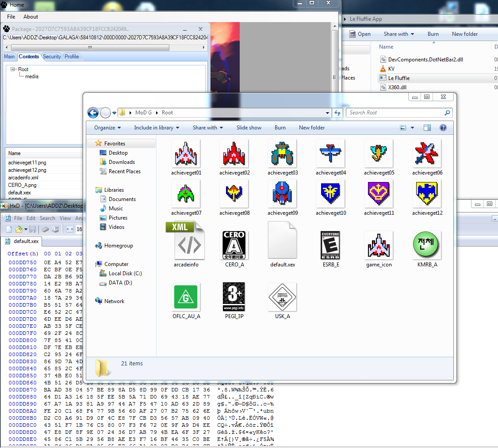Click the Back arrow in Explorer
This screenshot has height=448, width=498.
(93, 113)
